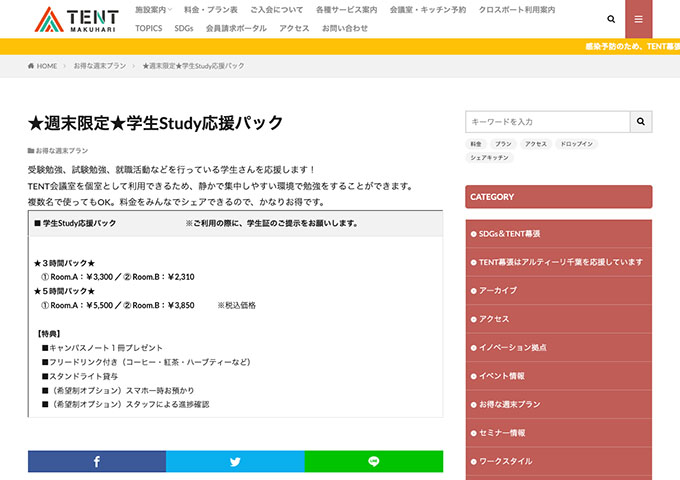Image resolution: width=680 pixels, height=480 pixels.
Task: Share the page via LINE
Action: point(374,461)
